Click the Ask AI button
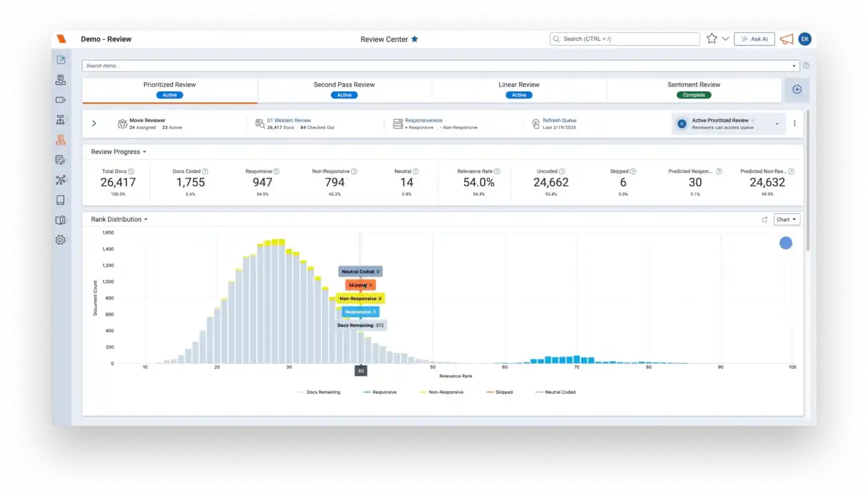The image size is (868, 498). [754, 39]
